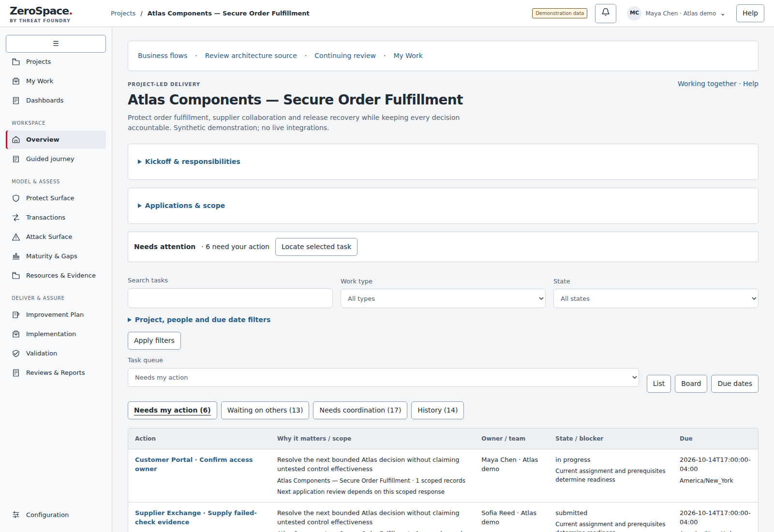
Task: Click the Attack Surface warning icon
Action: [16, 237]
